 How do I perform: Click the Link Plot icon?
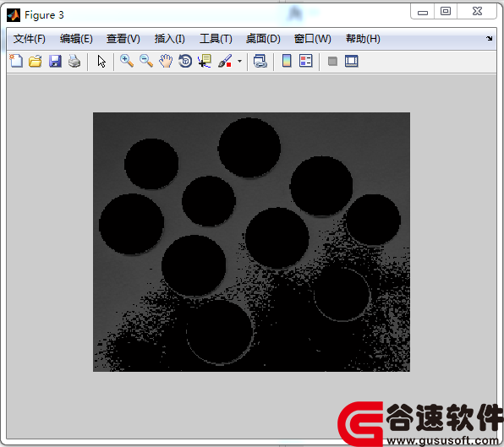click(x=260, y=61)
